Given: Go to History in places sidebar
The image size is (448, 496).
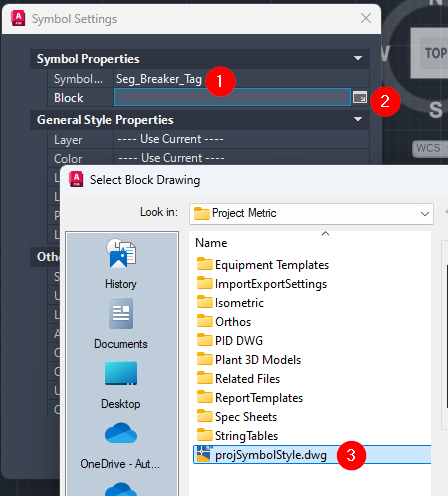Looking at the screenshot, I should [x=121, y=263].
